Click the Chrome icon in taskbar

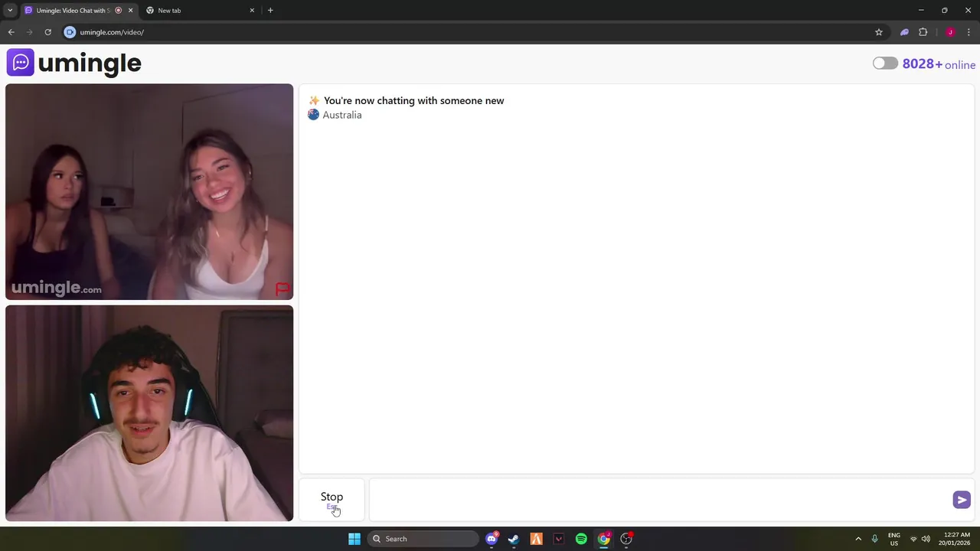pos(604,539)
